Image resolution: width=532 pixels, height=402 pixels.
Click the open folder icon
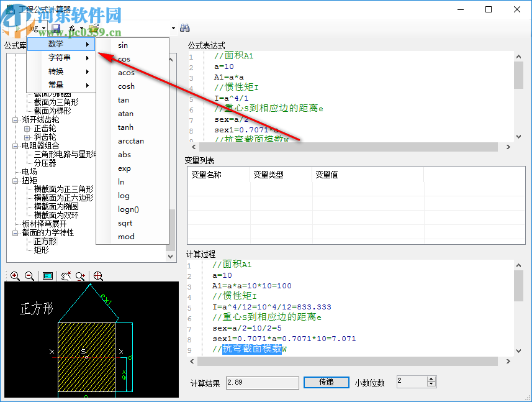point(94,28)
